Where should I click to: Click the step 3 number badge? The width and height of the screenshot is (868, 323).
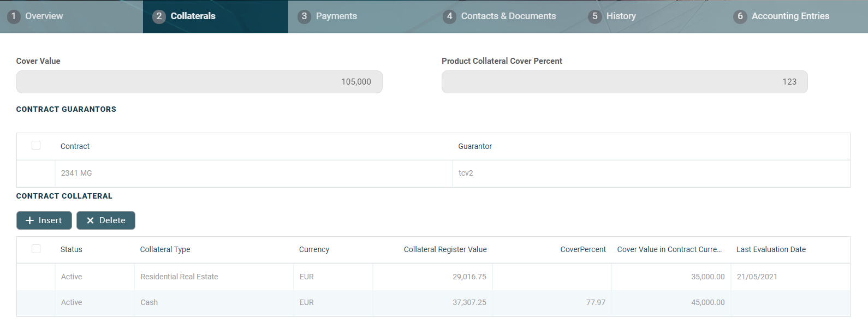click(304, 16)
